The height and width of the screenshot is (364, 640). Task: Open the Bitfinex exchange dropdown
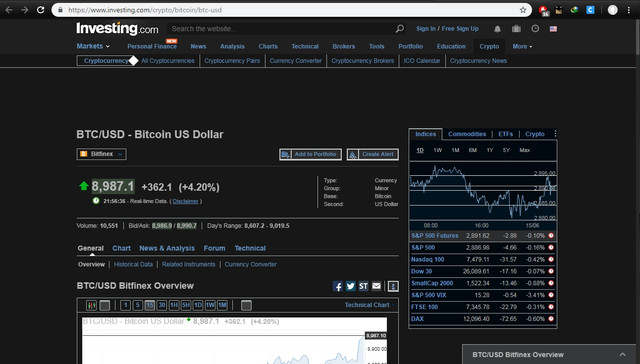tap(101, 154)
